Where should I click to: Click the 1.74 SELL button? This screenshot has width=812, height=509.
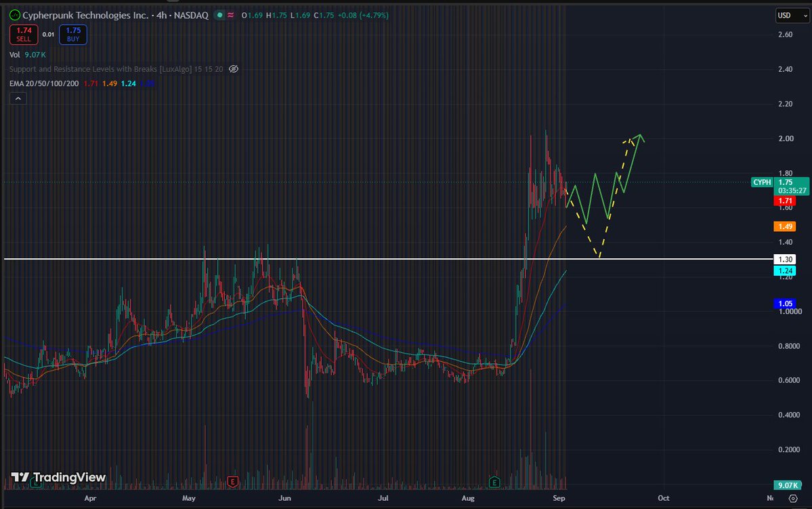(x=24, y=34)
